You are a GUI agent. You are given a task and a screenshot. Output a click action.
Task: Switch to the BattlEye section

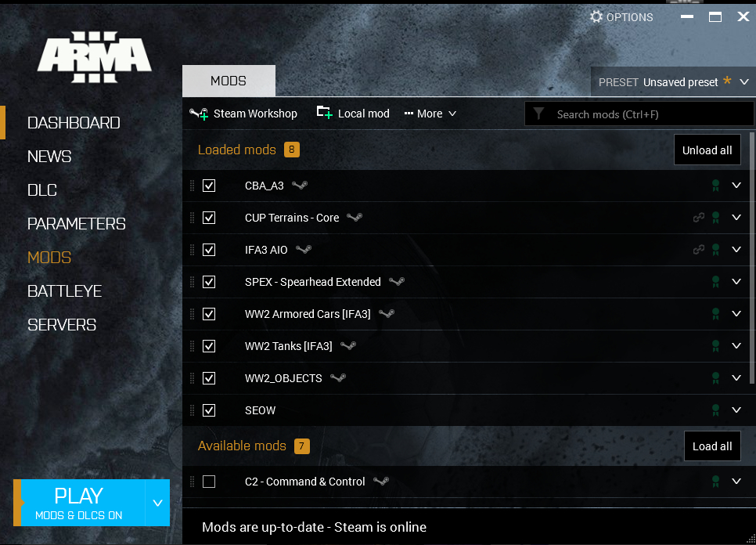coord(65,291)
